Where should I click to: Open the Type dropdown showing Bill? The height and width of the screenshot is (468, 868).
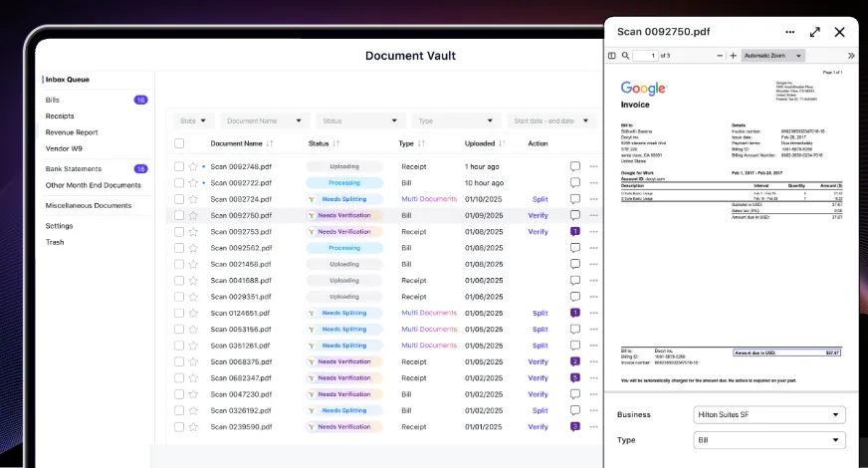(769, 440)
